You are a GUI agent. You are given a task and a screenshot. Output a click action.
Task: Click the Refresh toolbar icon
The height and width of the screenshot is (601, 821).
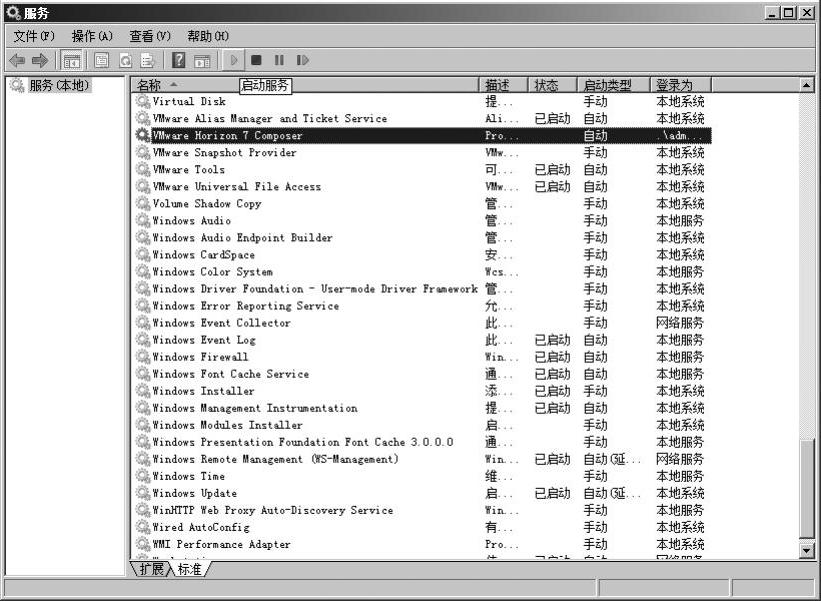126,61
